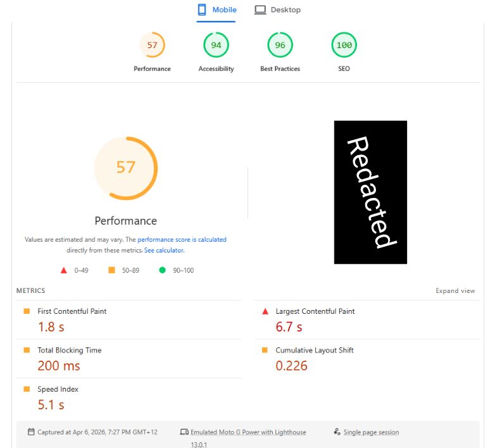Switch to the Mobile tab
Viewport: 495px width, 448px height.
(216, 10)
